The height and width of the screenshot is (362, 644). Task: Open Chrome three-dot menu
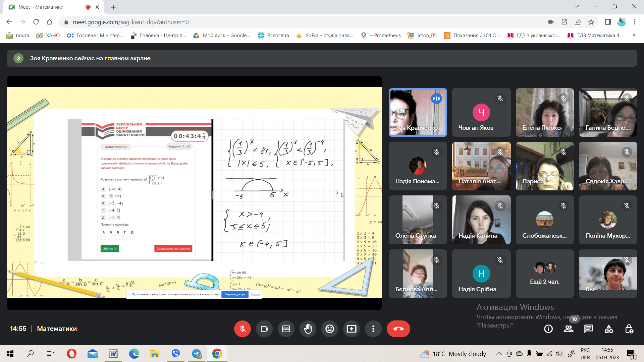pyautogui.click(x=635, y=22)
